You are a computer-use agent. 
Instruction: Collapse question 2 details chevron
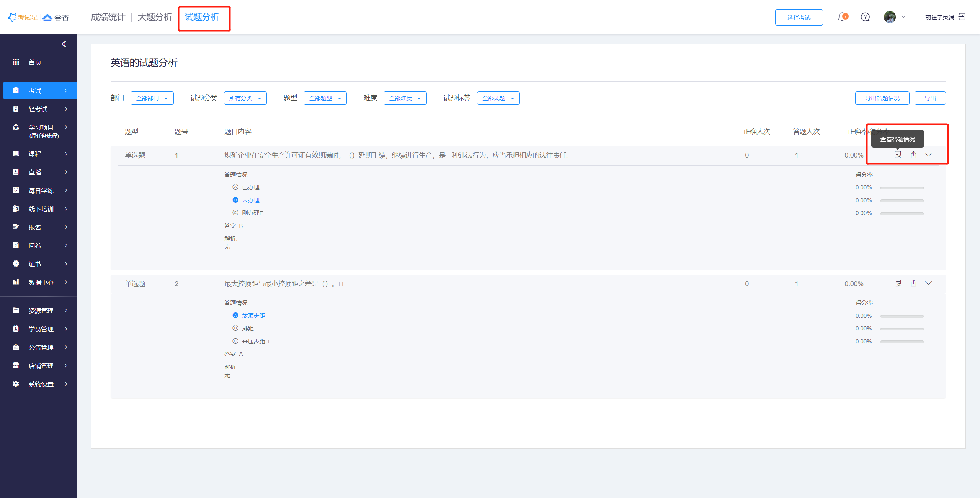tap(928, 283)
